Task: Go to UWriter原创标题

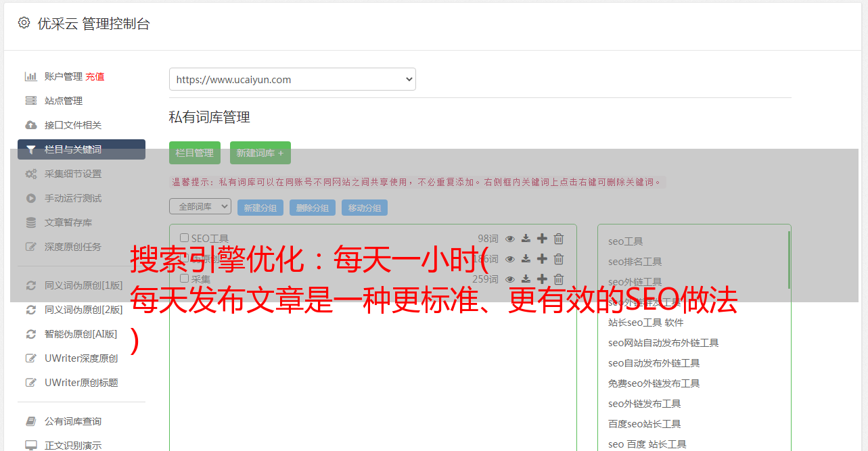Action: coord(81,383)
